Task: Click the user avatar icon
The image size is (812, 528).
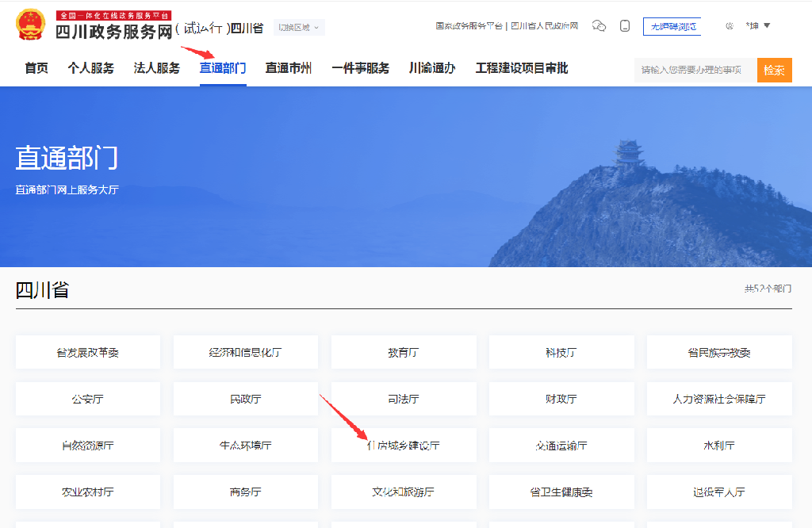Action: point(730,26)
